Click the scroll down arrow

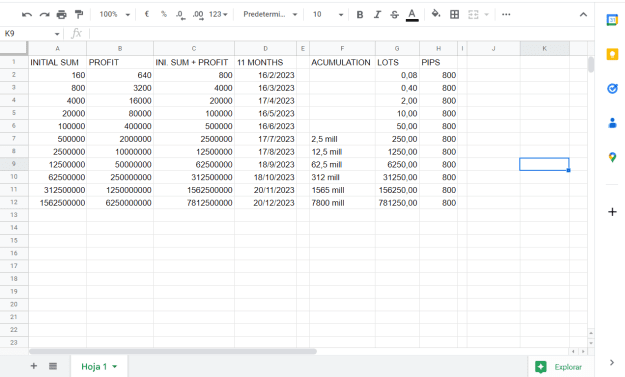click(x=591, y=343)
